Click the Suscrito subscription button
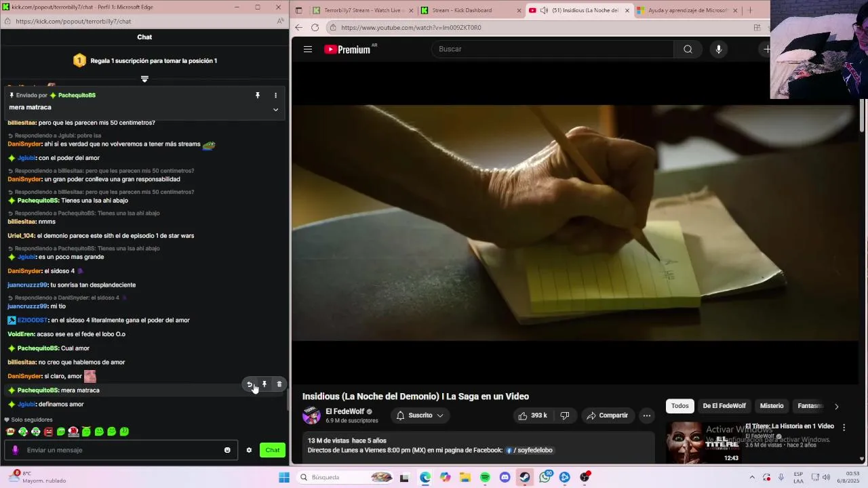868x488 pixels. pos(420,415)
